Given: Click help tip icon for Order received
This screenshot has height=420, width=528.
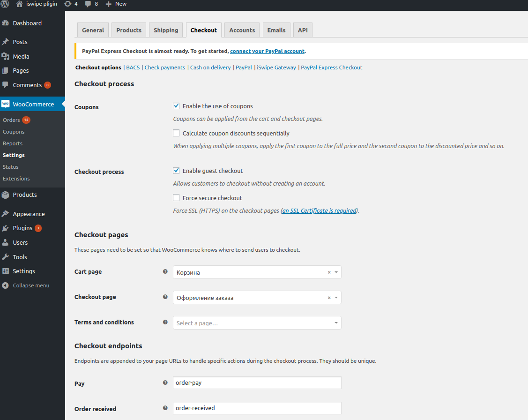Looking at the screenshot, I should tap(165, 408).
